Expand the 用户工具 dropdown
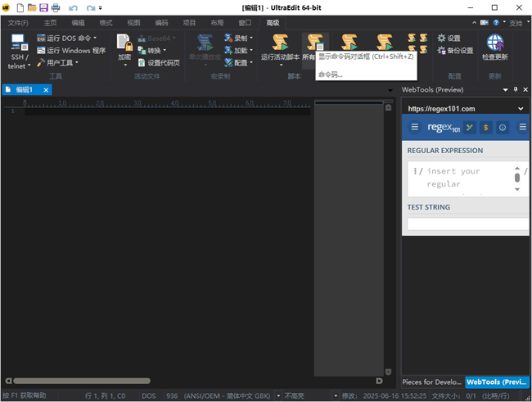 77,62
